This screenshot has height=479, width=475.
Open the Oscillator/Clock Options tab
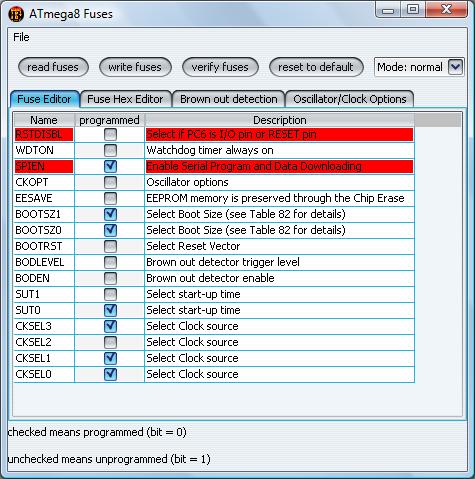click(350, 99)
